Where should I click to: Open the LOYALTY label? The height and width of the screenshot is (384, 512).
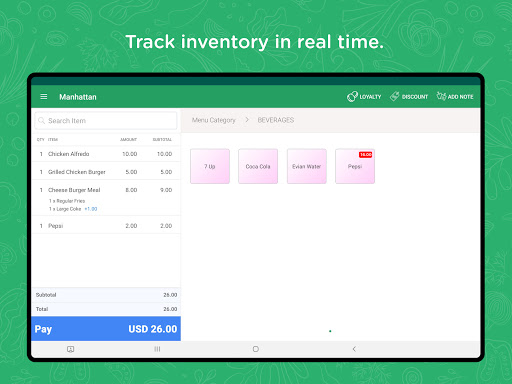point(370,97)
